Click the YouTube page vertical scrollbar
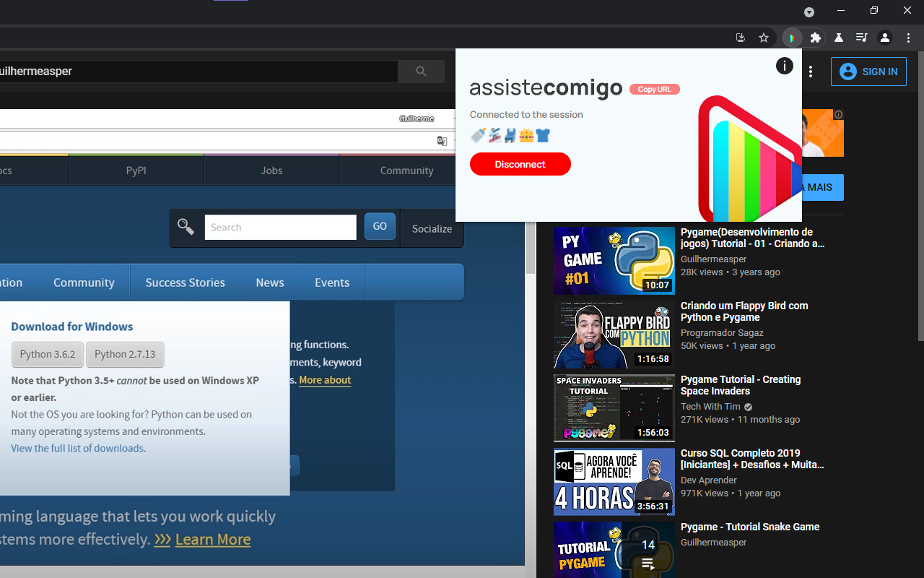 (920, 195)
